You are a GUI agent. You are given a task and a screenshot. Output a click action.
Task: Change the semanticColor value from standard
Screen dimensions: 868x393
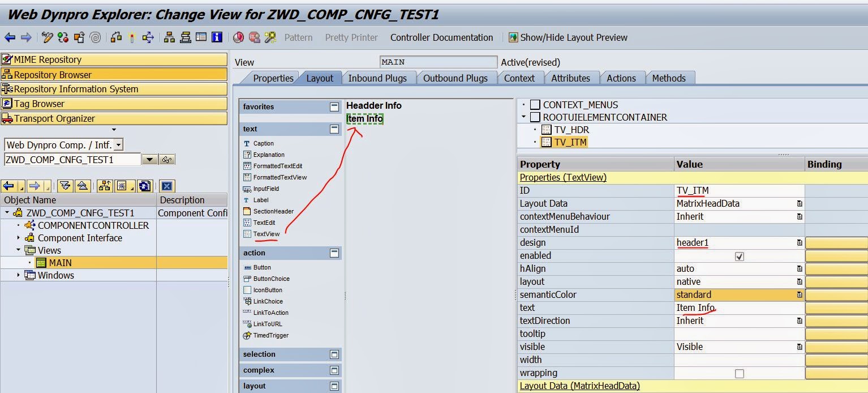736,294
